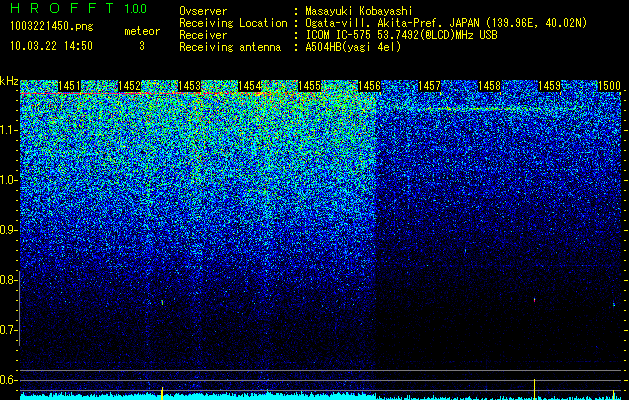The image size is (629, 400).
Task: Click the 1.1 kHz axis label
Action: pos(8,130)
